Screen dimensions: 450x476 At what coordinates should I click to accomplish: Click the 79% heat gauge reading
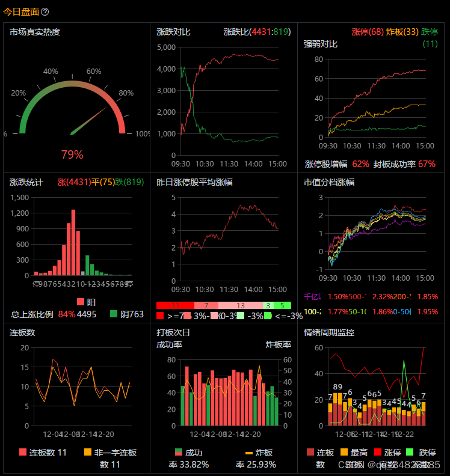pyautogui.click(x=72, y=154)
